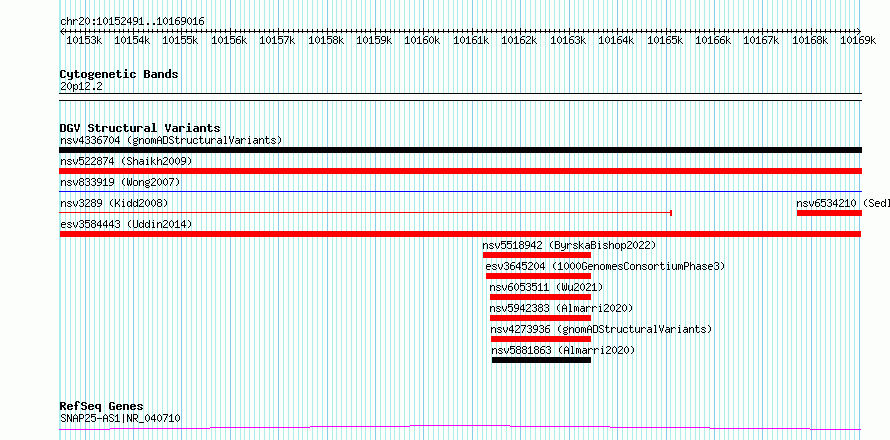Viewport: 890px width, 440px height.
Task: Click the 10160k ruler position
Action: pyautogui.click(x=423, y=40)
